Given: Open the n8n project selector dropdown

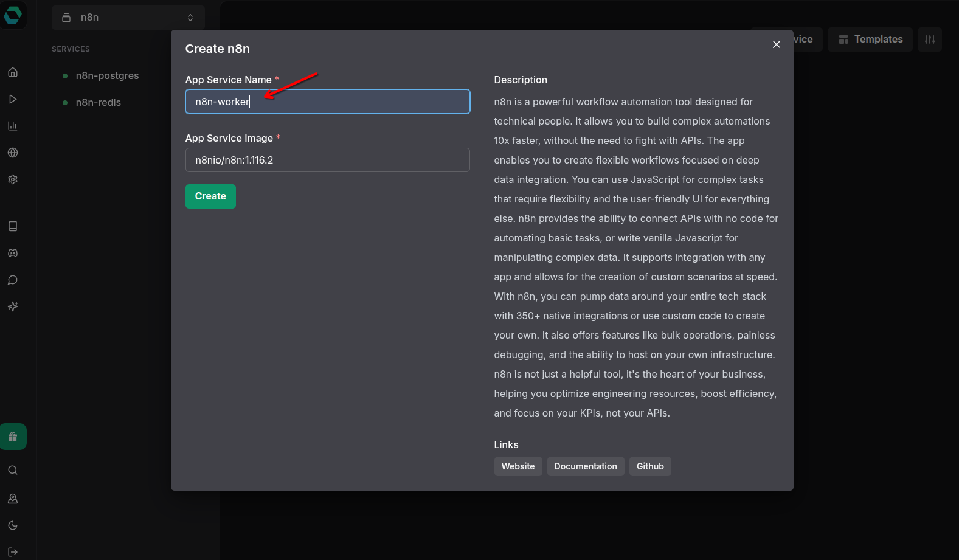Looking at the screenshot, I should coord(128,18).
